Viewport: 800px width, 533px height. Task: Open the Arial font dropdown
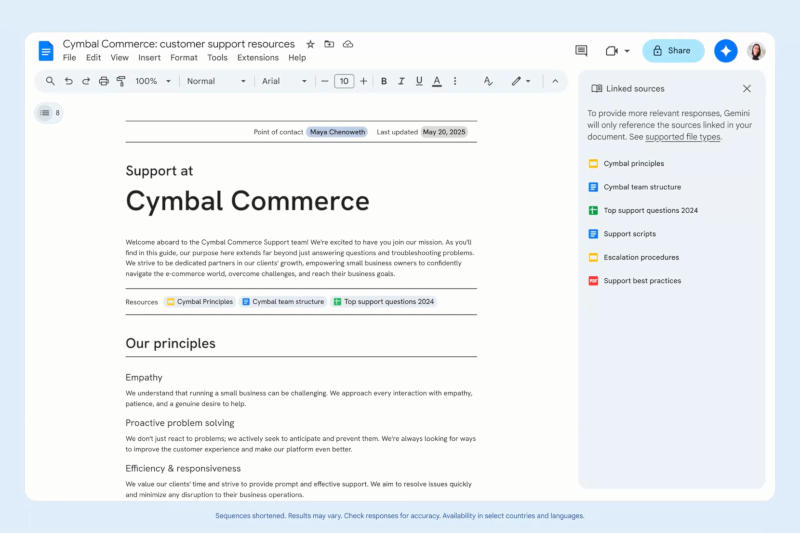284,81
